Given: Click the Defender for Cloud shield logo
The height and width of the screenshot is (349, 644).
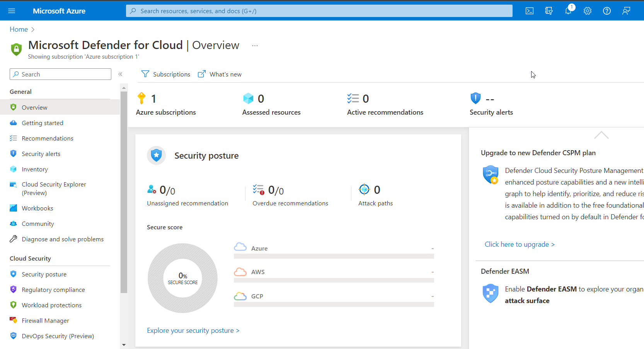Looking at the screenshot, I should 16,49.
